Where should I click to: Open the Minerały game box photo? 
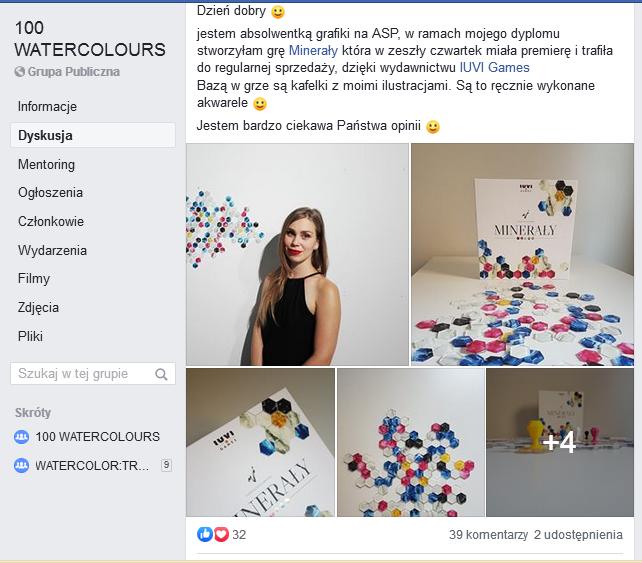(x=522, y=254)
